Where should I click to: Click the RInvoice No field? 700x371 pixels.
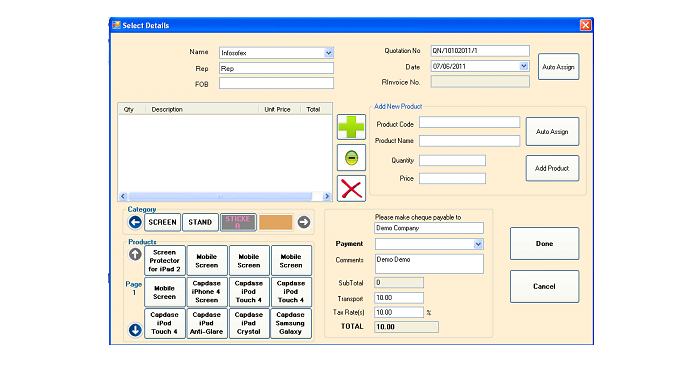480,82
